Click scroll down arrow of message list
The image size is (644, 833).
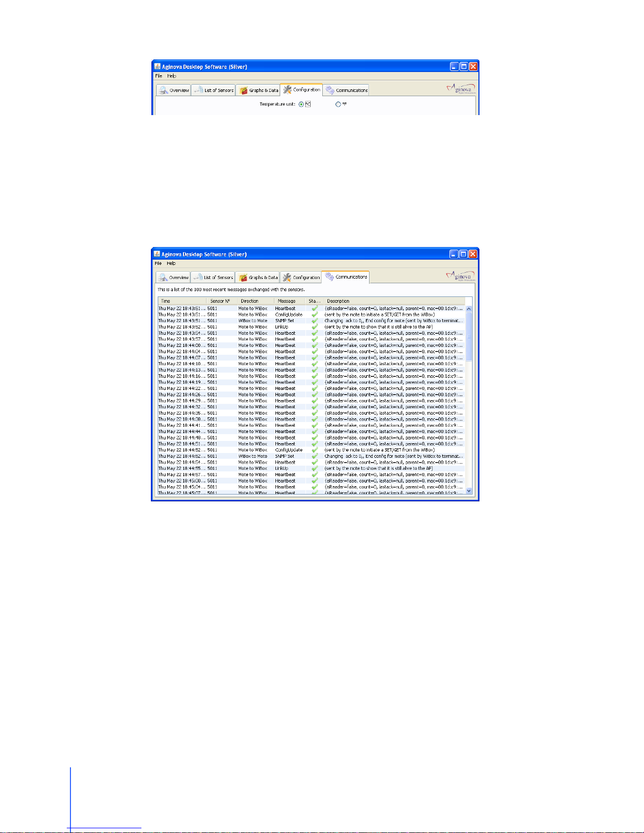pyautogui.click(x=469, y=491)
